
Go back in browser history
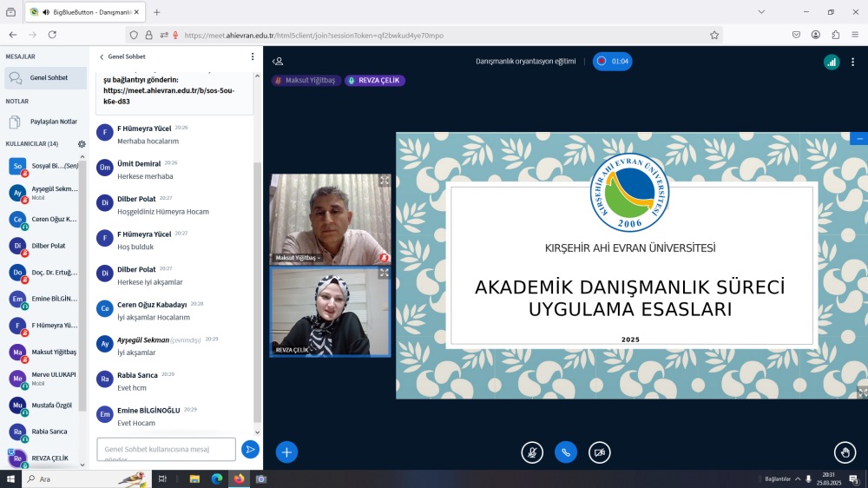[x=13, y=35]
